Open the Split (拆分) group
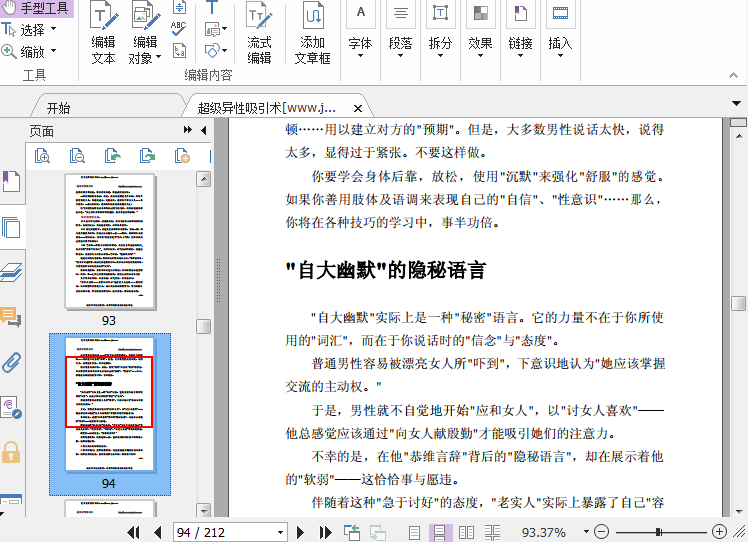 pyautogui.click(x=440, y=31)
